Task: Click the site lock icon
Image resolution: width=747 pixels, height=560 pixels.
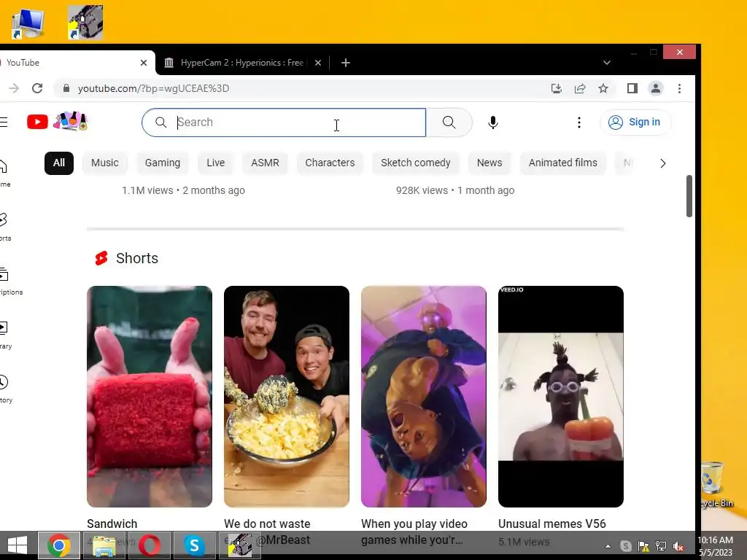Action: 66,88
